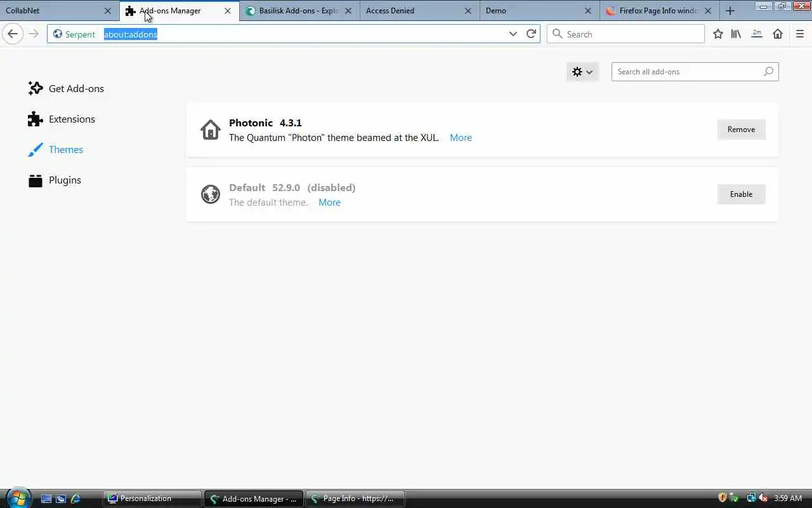
Task: Close the Firefox Page Info tab
Action: (708, 11)
